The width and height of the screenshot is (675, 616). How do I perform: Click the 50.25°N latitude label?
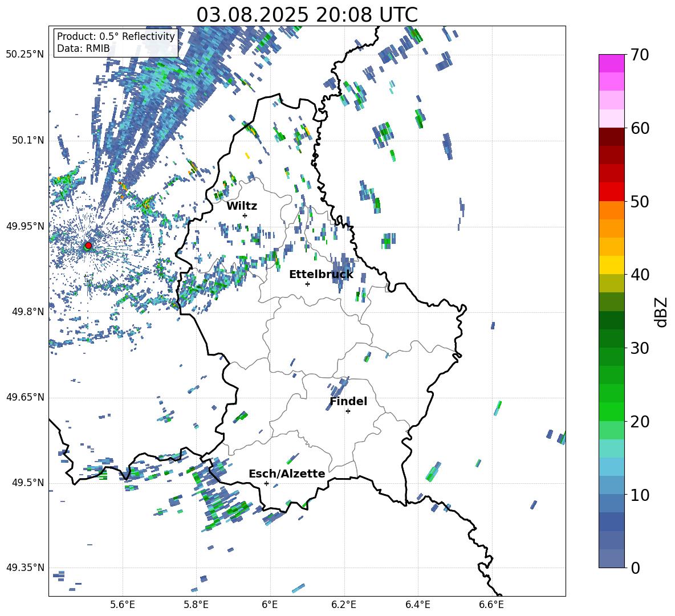point(25,55)
